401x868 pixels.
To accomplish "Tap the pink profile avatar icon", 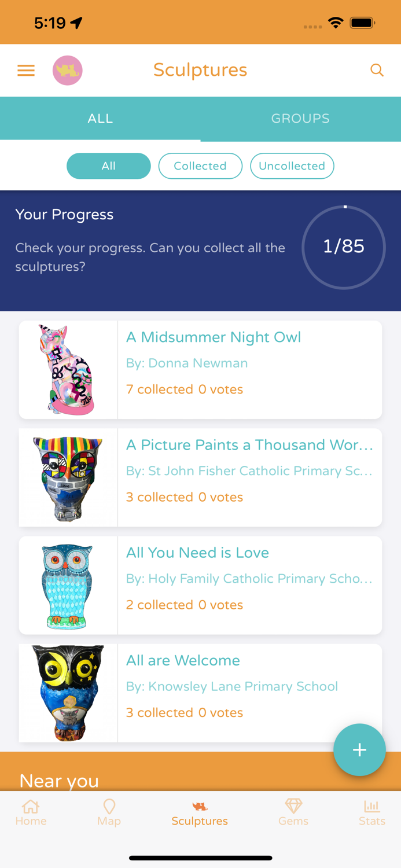I will (x=68, y=71).
